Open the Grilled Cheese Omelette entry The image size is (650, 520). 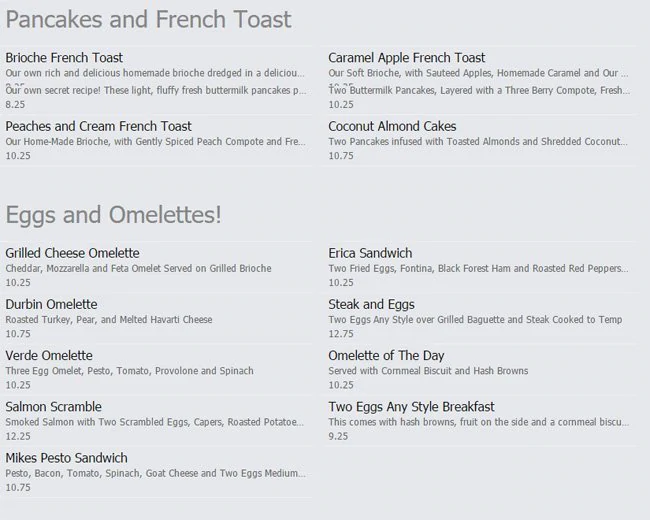(x=72, y=253)
